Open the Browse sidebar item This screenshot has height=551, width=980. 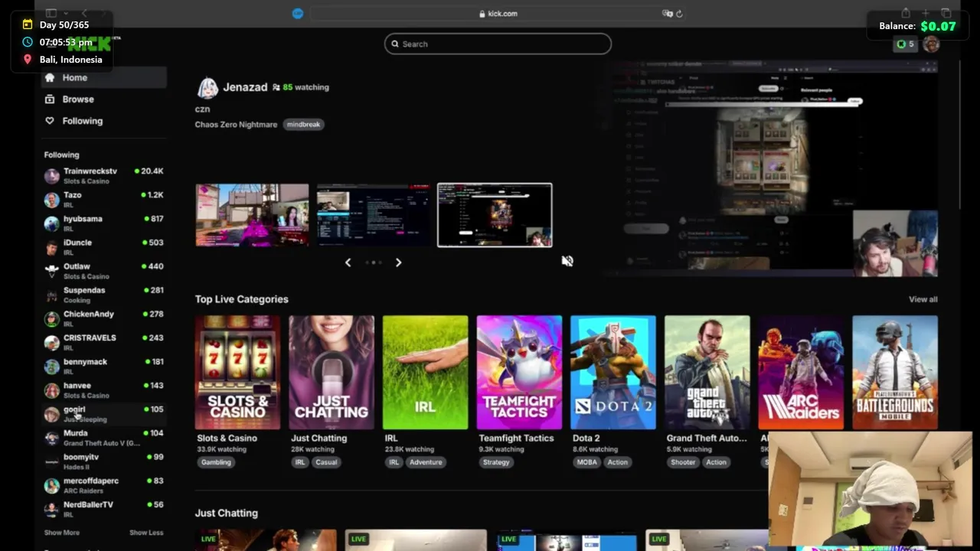click(x=104, y=99)
